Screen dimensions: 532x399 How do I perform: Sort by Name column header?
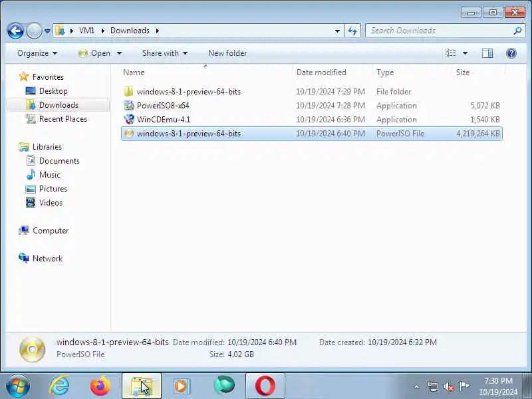pos(205,72)
